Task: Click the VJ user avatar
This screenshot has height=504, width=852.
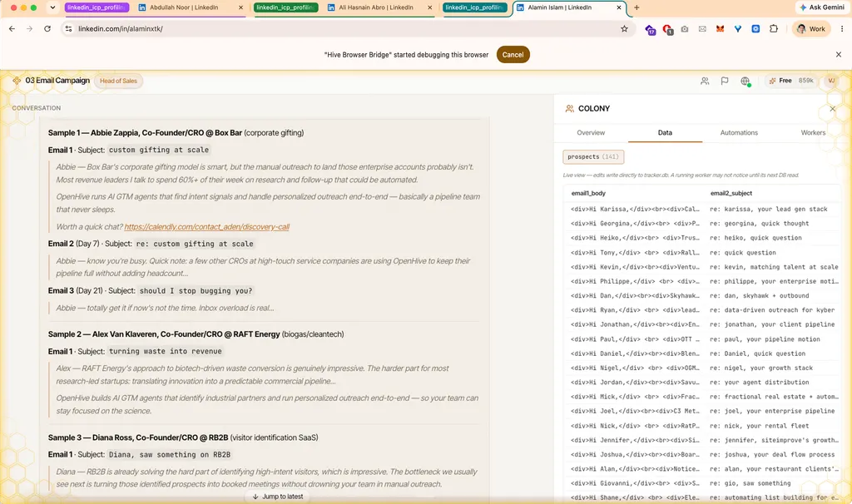Action: [831, 81]
